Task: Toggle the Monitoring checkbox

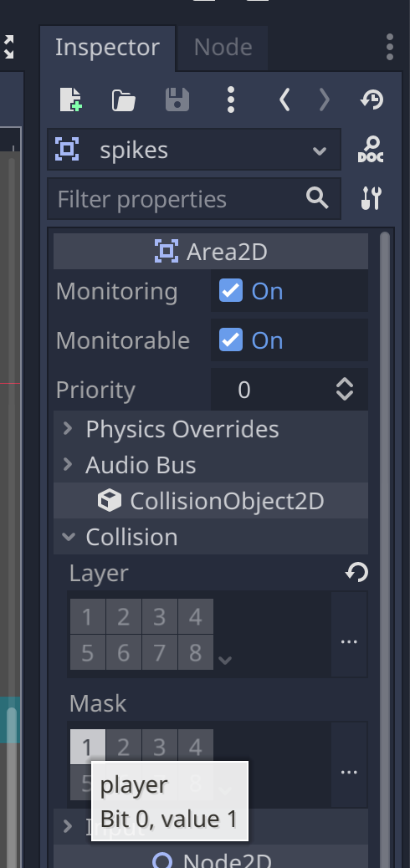Action: pos(230,291)
